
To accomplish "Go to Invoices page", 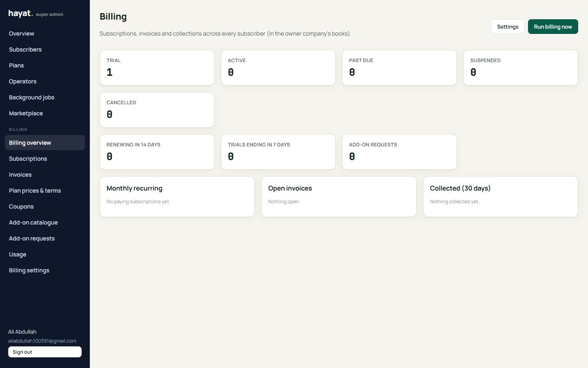I will (x=45, y=175).
